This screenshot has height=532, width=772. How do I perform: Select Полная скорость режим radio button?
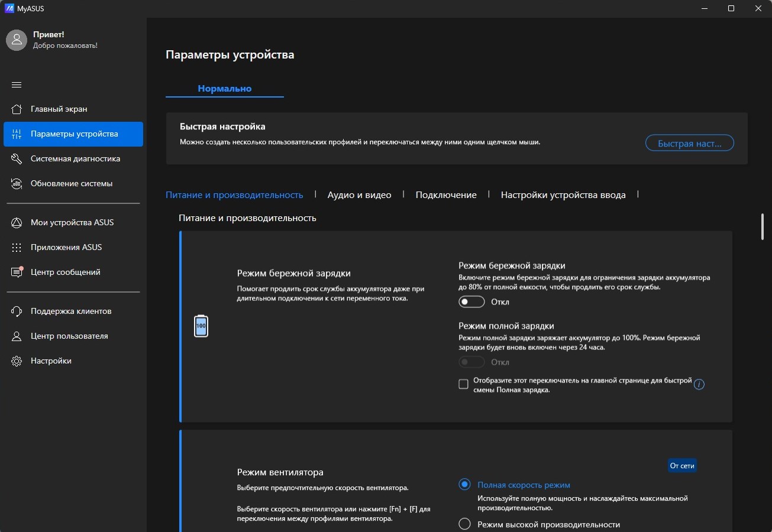point(464,485)
